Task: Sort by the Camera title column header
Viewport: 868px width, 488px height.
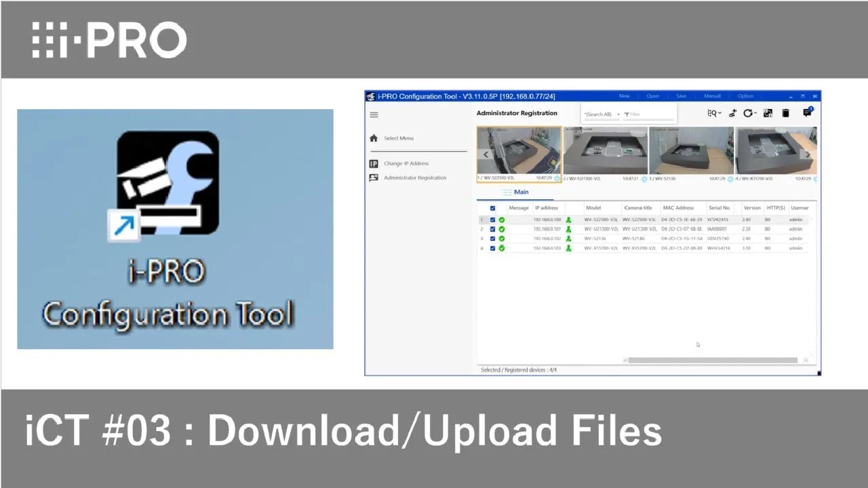Action: pos(638,208)
